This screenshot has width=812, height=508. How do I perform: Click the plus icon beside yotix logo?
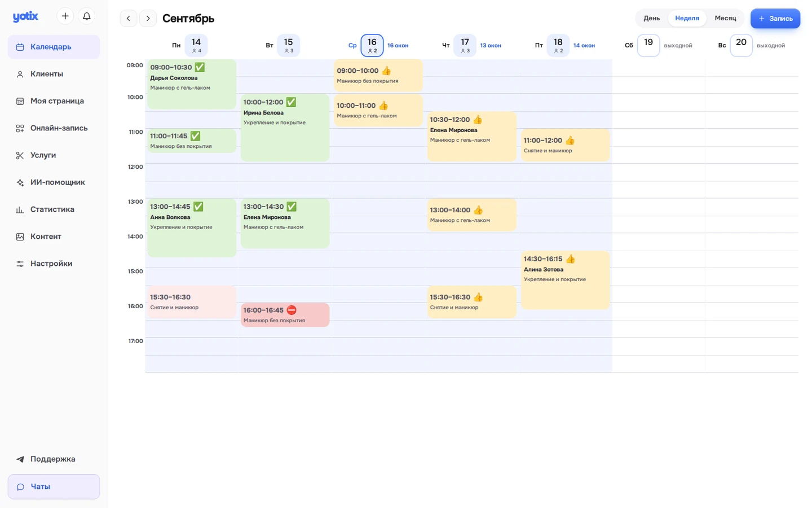tap(65, 16)
